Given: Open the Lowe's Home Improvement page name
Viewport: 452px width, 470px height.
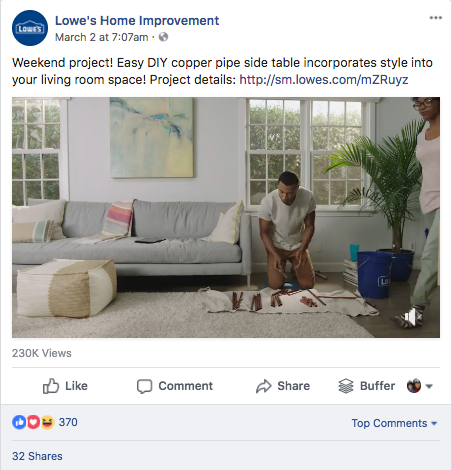Looking at the screenshot, I should (137, 21).
